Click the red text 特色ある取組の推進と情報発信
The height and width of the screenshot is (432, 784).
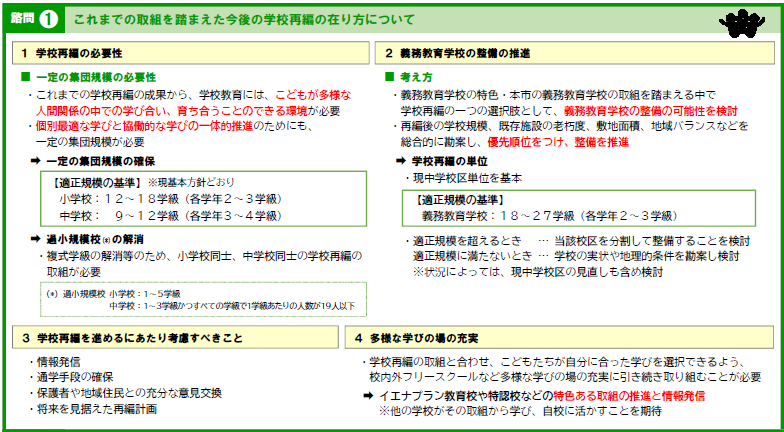[x=615, y=396]
